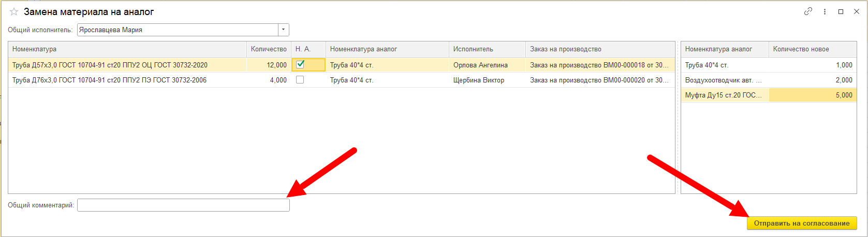Select row Труба Д76х3,0 ГОСТ 10704-91 ПЭ
The image size is (868, 237).
click(x=127, y=80)
